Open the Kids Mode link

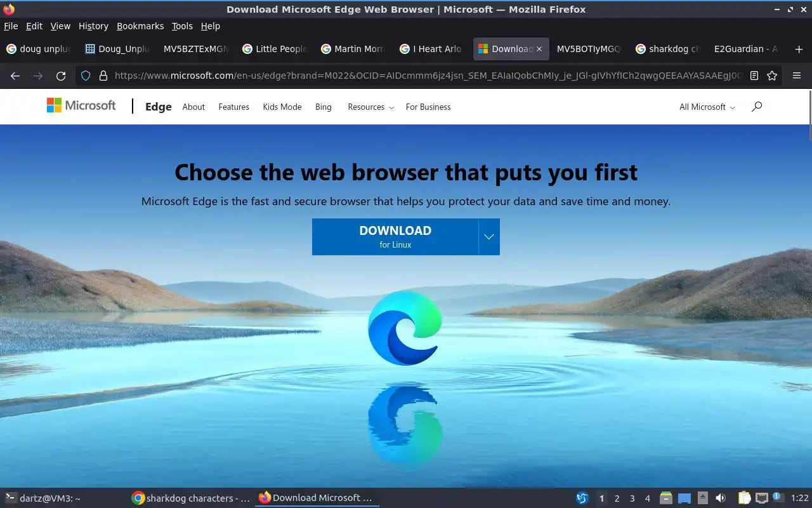[282, 107]
